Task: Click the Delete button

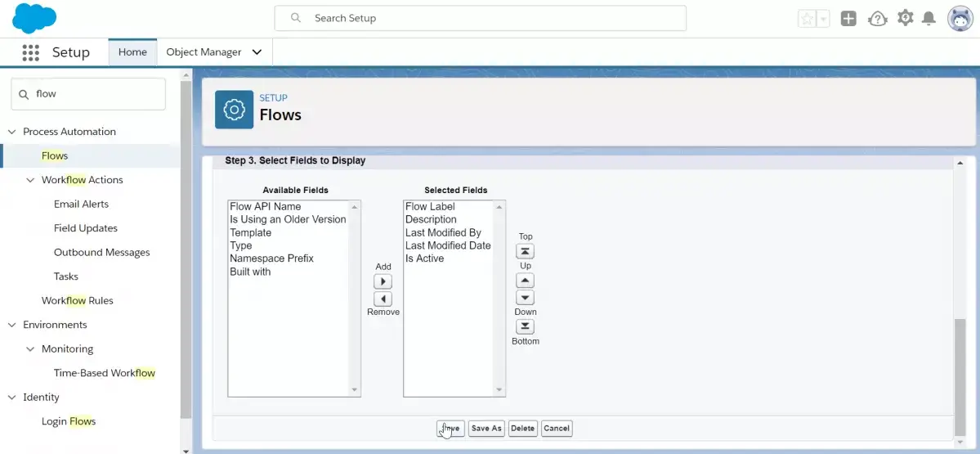Action: click(522, 429)
